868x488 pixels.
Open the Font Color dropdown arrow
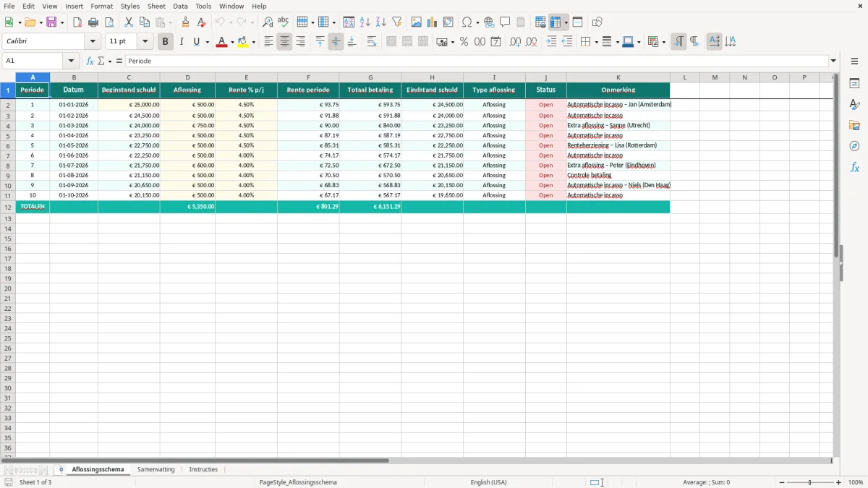pyautogui.click(x=232, y=42)
